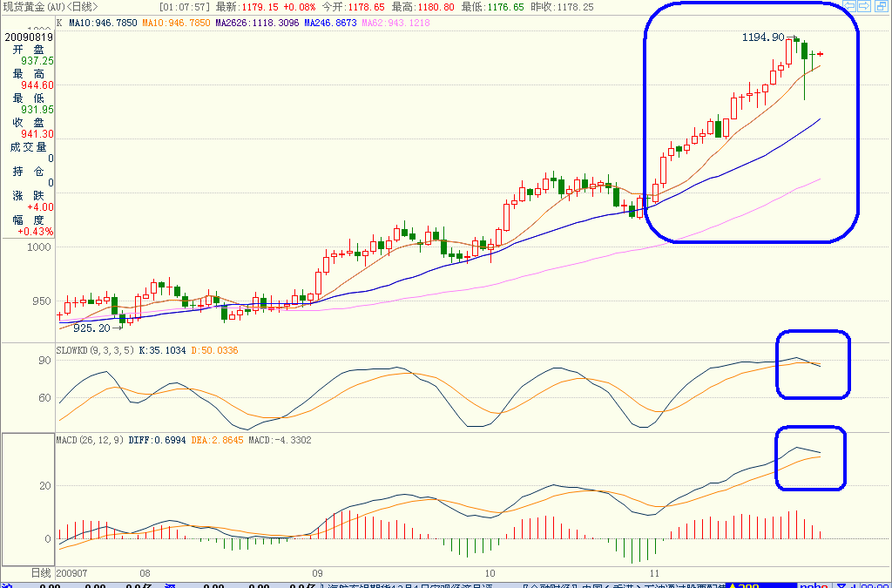Click the back arrow icon at top right
The width and height of the screenshot is (892, 588).
850,6
